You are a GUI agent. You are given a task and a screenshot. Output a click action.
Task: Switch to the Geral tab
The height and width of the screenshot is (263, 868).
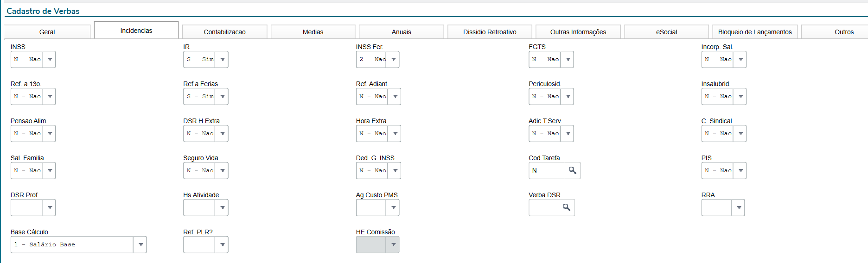tap(47, 32)
